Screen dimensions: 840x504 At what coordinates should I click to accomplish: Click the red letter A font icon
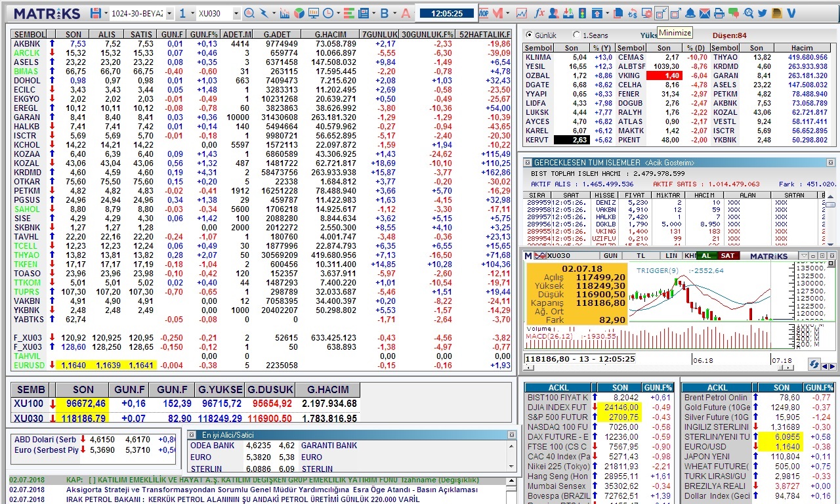406,13
